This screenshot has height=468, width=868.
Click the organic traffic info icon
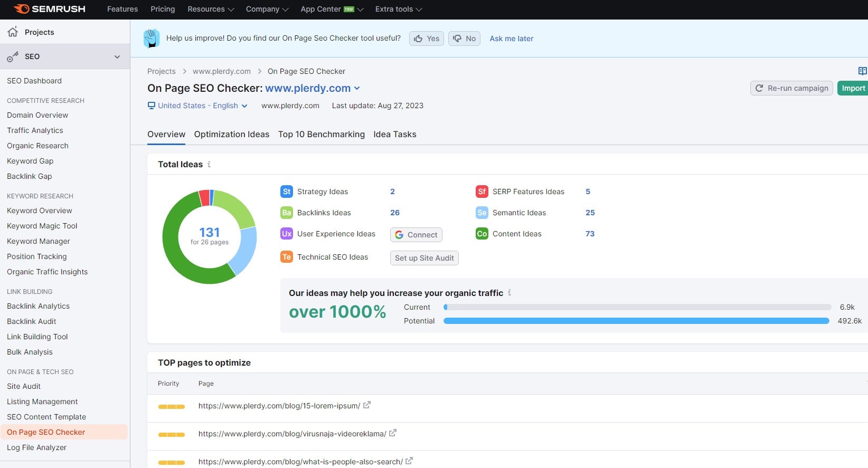[510, 292]
